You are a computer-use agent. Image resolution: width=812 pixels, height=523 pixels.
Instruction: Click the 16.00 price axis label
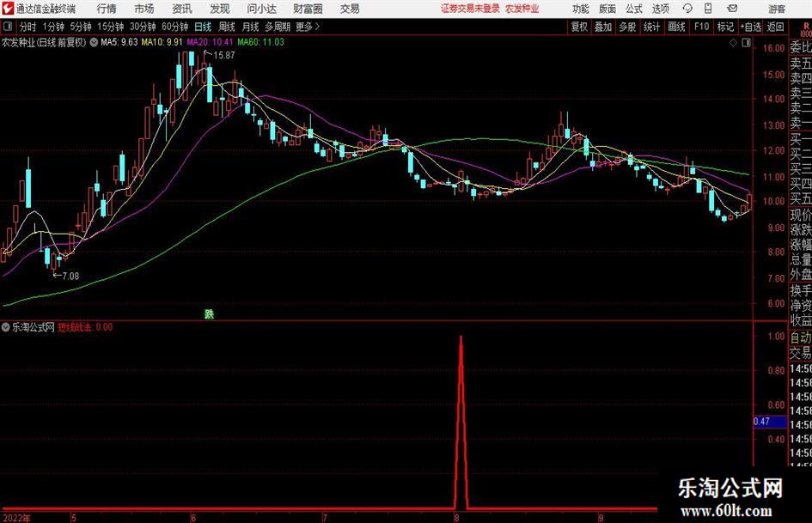pos(773,48)
